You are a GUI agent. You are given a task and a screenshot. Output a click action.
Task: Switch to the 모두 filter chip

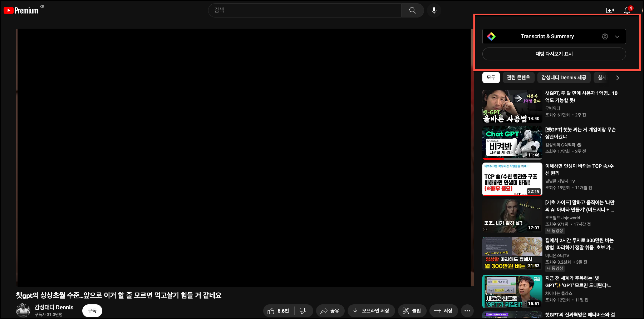491,78
